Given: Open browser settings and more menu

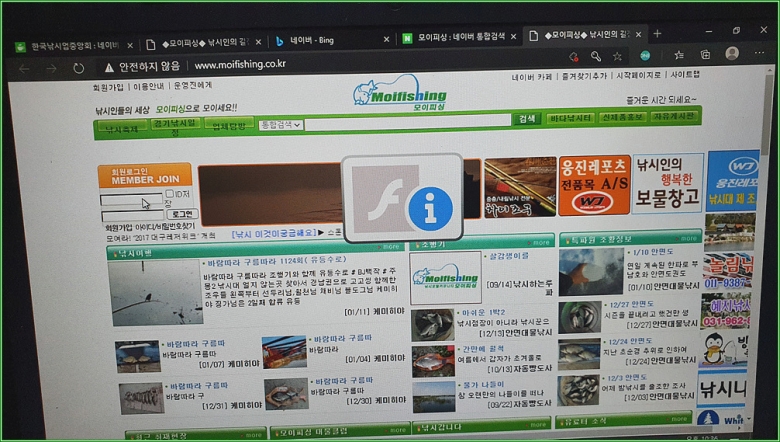Looking at the screenshot, I should point(759,53).
